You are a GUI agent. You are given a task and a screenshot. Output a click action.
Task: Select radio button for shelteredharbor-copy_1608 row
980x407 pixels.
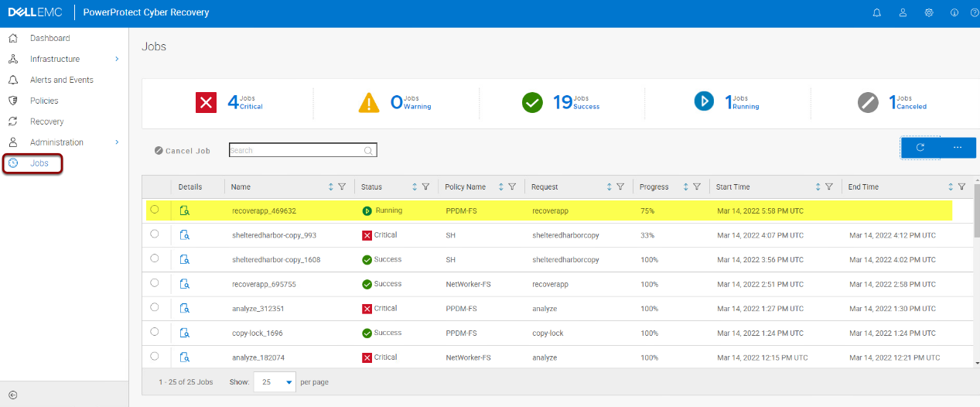tap(155, 258)
